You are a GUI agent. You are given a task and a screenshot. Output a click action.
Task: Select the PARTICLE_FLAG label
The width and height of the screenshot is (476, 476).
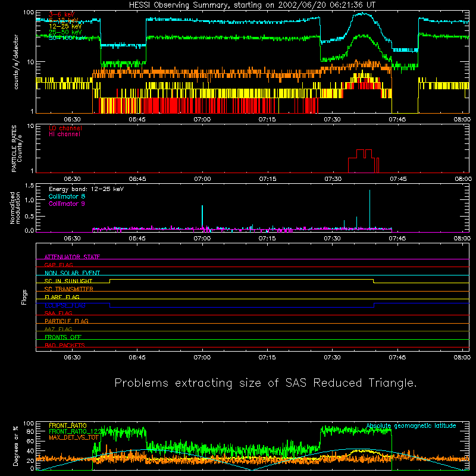click(67, 321)
